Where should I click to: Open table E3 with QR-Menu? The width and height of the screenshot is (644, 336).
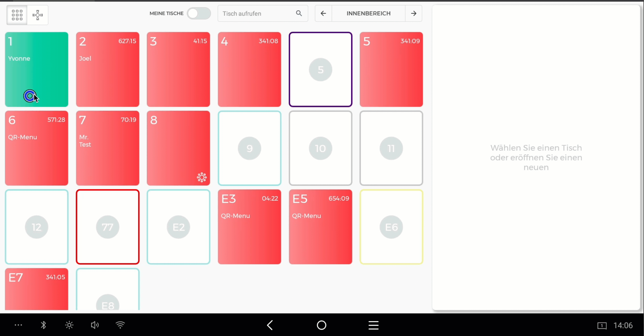click(x=249, y=227)
